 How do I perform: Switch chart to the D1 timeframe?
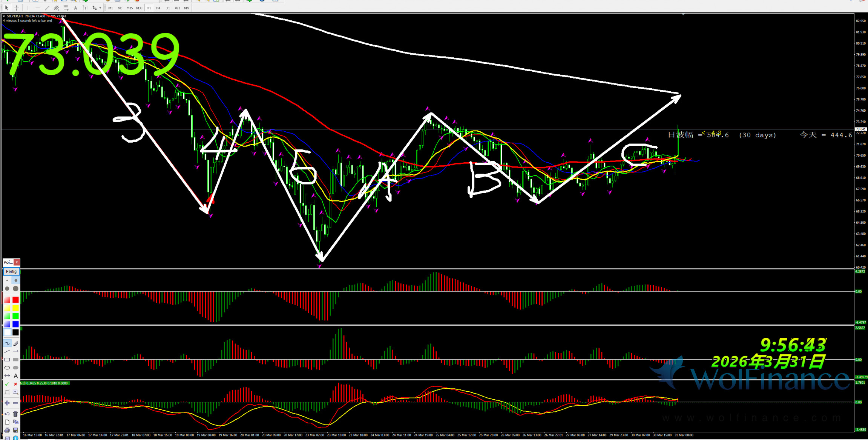[167, 8]
